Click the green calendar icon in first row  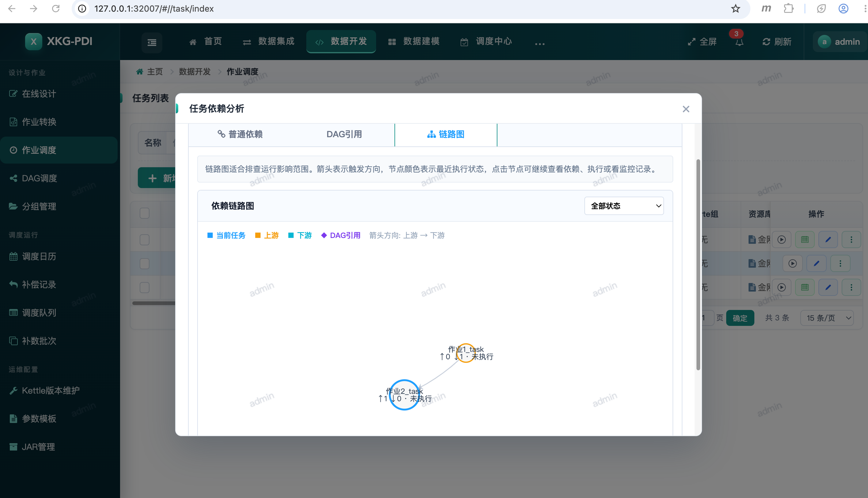805,240
